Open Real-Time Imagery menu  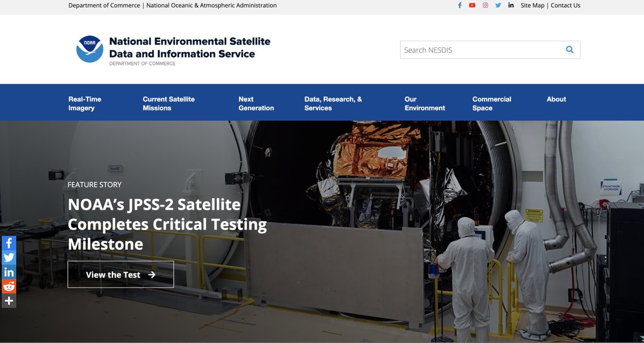85,103
